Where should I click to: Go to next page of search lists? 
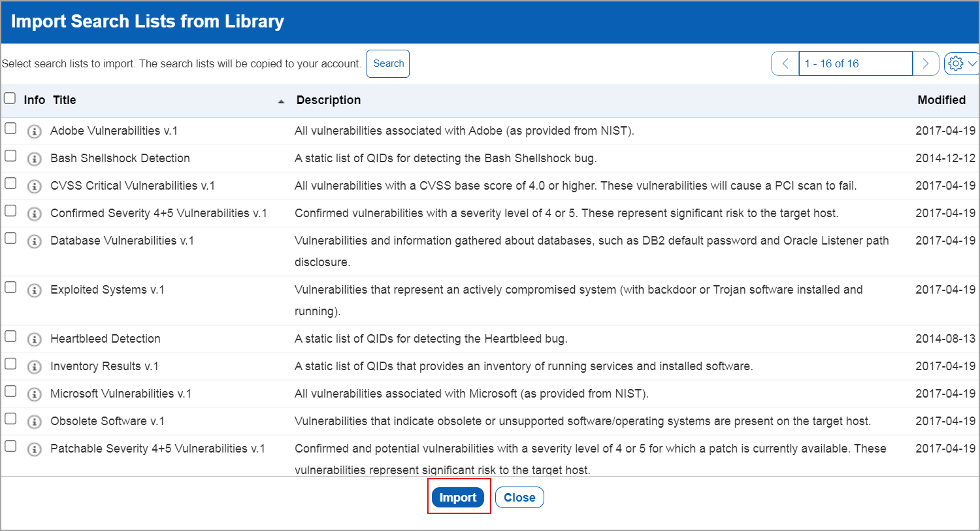click(x=925, y=63)
